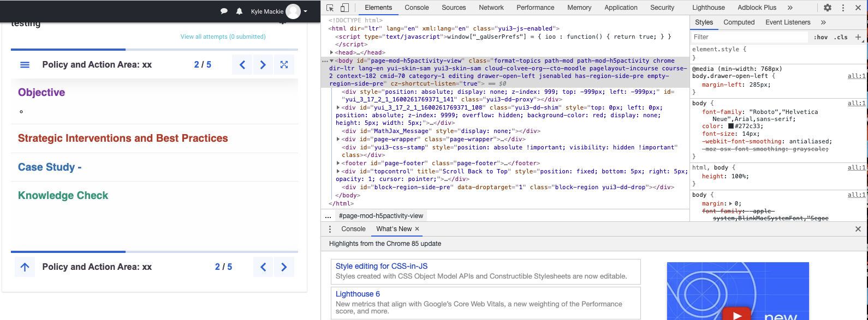Switch to the Network tab

click(491, 8)
